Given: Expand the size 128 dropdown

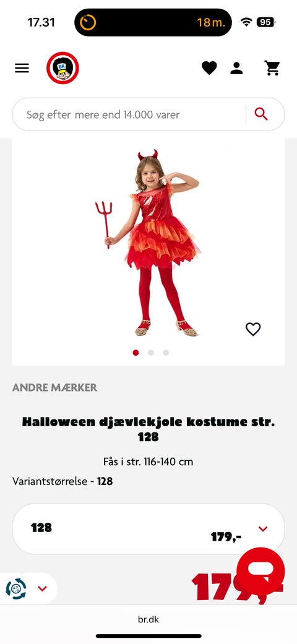Looking at the screenshot, I should pyautogui.click(x=148, y=529).
